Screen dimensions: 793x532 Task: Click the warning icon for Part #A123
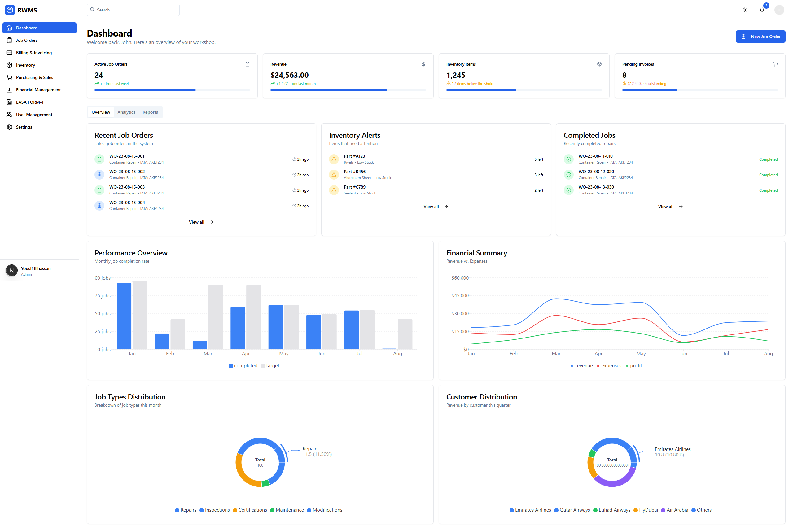click(334, 159)
